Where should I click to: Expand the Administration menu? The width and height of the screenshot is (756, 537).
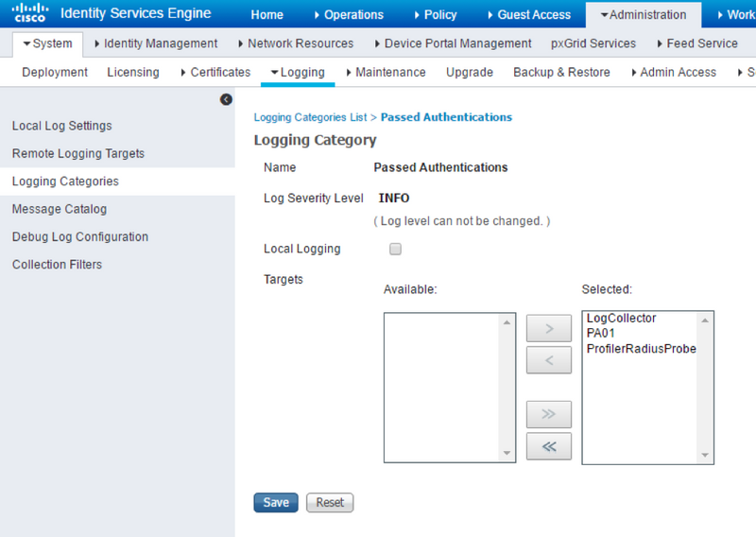[644, 14]
